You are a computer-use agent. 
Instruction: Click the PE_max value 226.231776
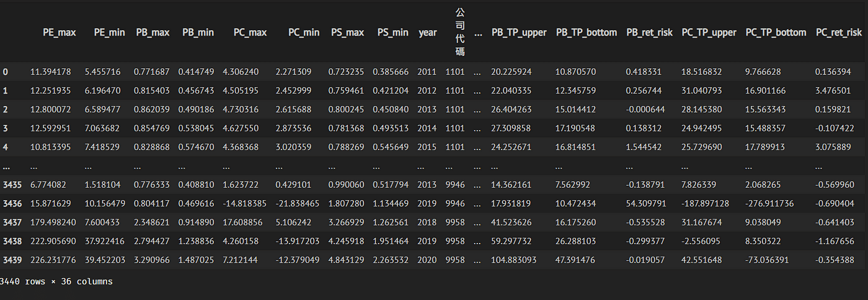(x=53, y=260)
